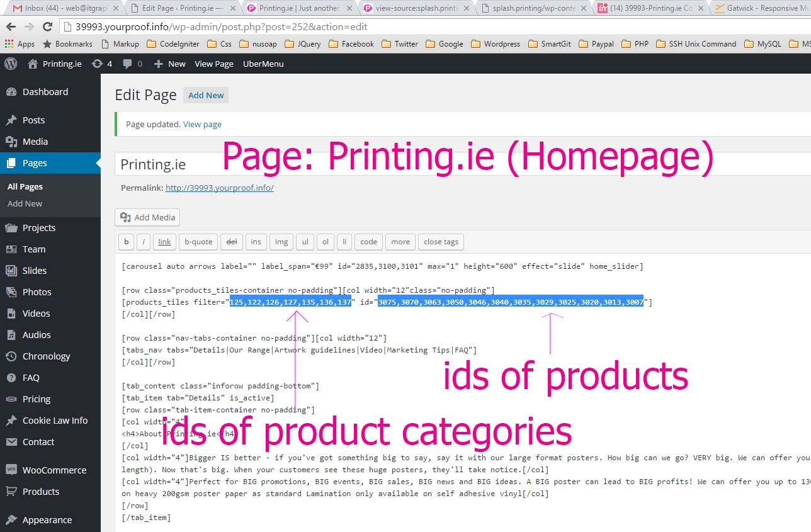Select All Pages submenu item
The width and height of the screenshot is (811, 532).
(25, 187)
